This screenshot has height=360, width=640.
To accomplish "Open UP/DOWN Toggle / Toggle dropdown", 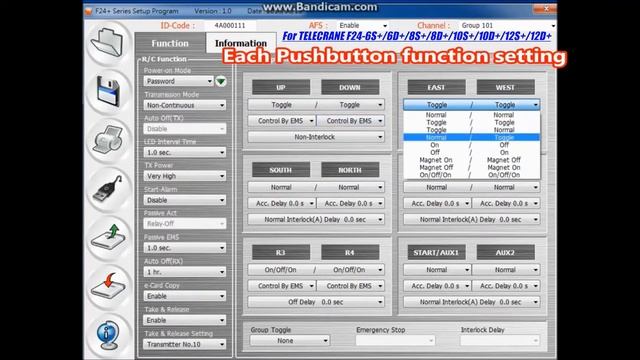I will pos(316,105).
